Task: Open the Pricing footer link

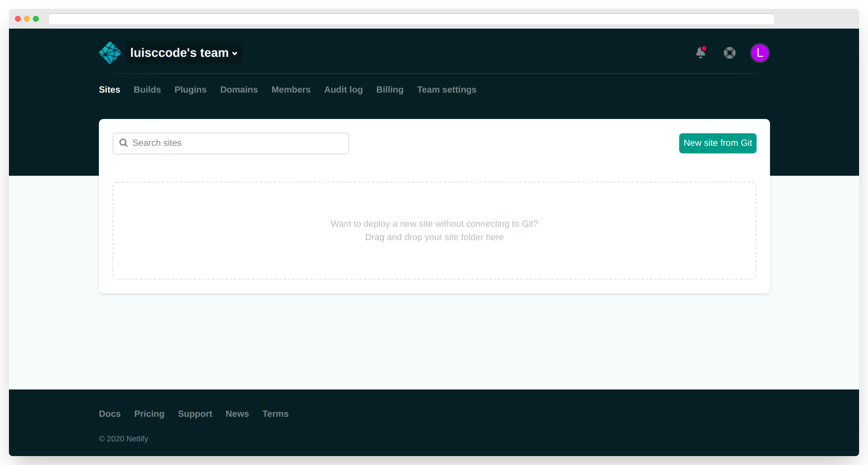Action: pos(149,414)
